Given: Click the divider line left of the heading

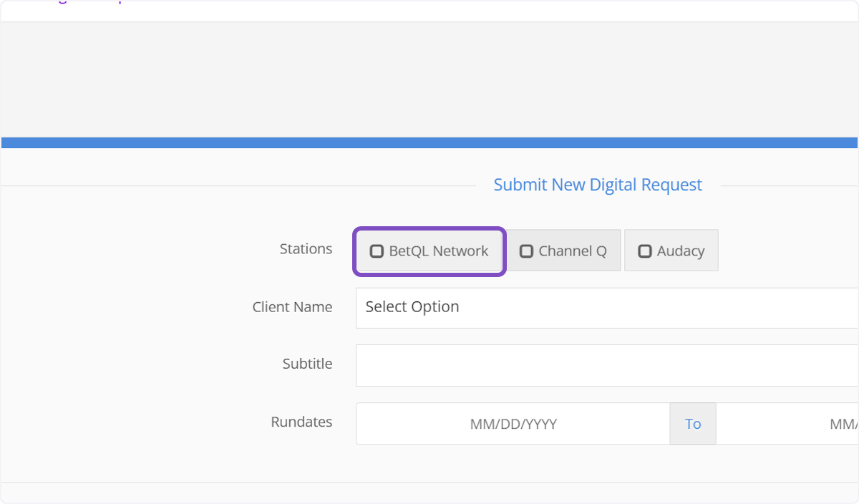Looking at the screenshot, I should (236, 186).
